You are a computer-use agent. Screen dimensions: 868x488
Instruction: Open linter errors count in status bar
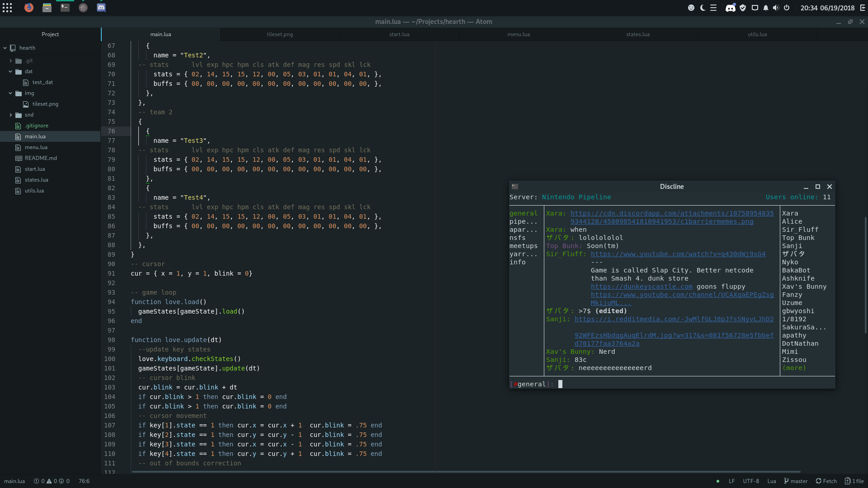click(39, 481)
